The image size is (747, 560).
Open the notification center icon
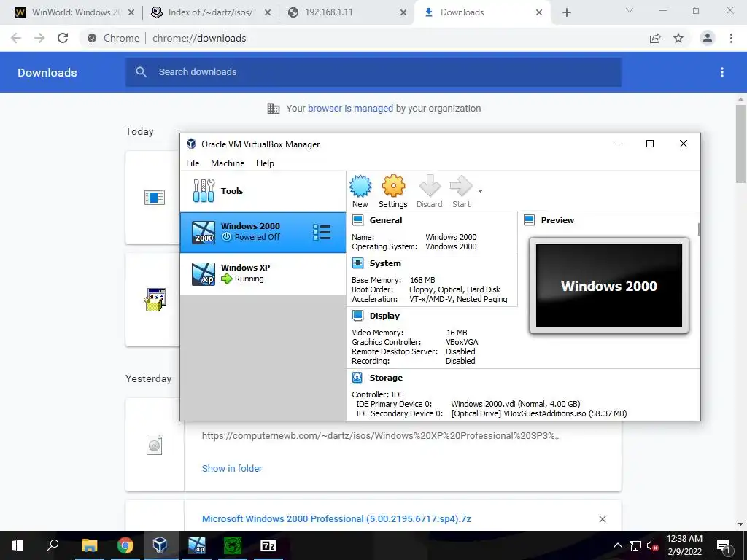click(724, 545)
